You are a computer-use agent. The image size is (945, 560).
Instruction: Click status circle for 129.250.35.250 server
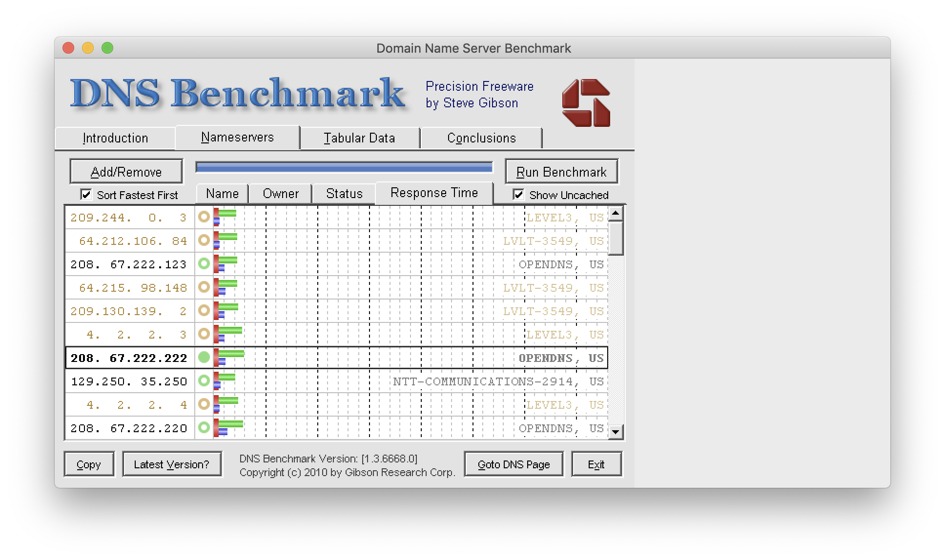[x=204, y=380]
